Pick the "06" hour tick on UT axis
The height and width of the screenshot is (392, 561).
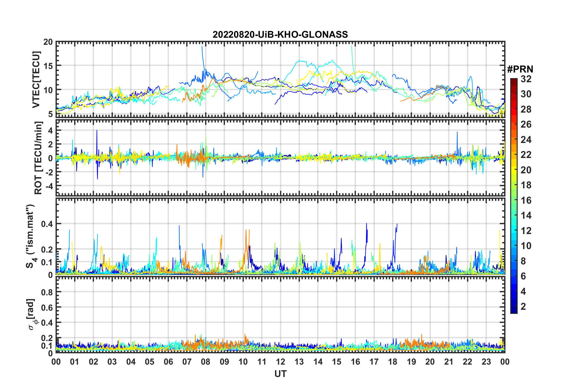[168, 362]
